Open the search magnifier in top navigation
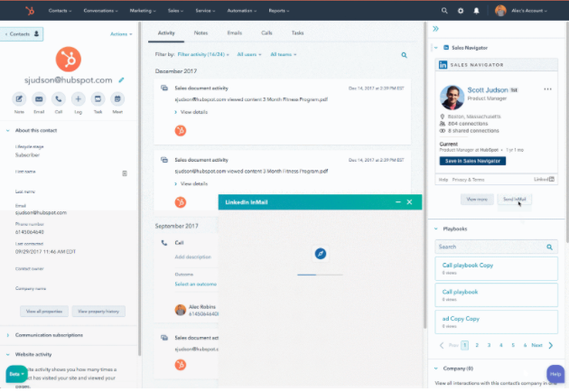Viewport: 569px width, 392px height. pos(444,11)
